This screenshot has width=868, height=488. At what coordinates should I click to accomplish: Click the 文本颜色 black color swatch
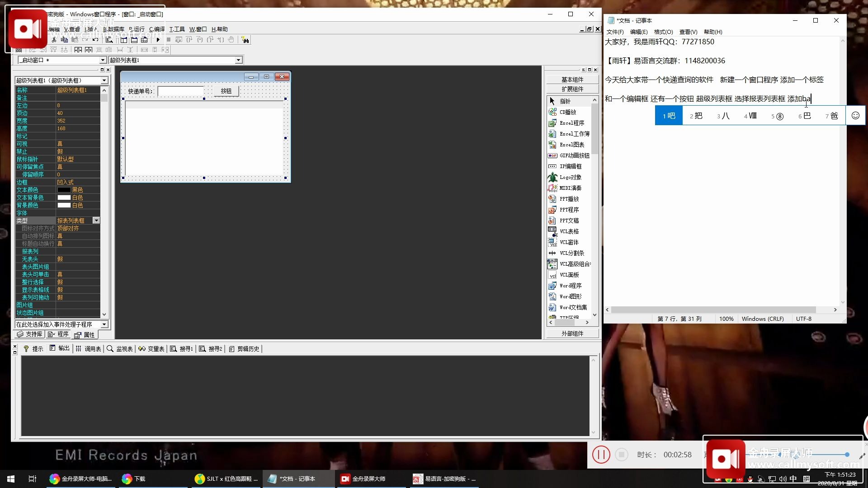[64, 190]
